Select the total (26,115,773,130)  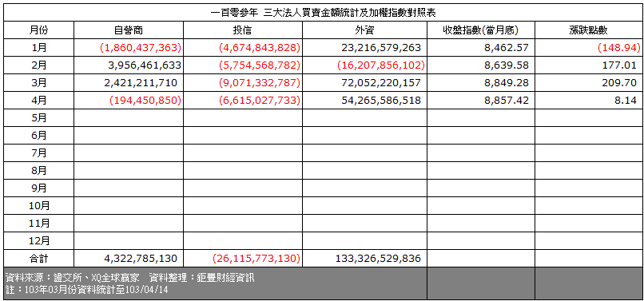pos(256,259)
